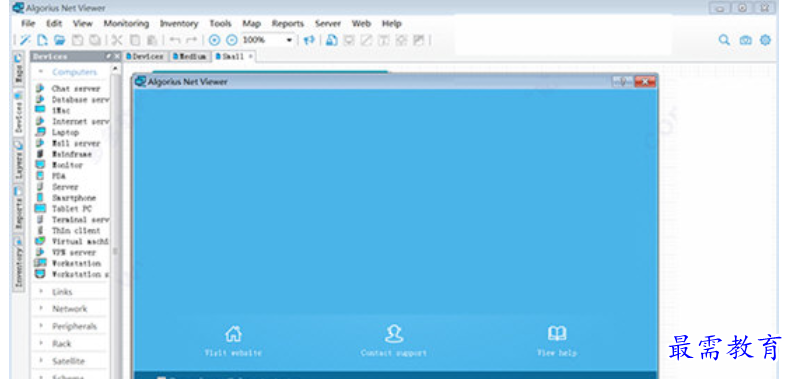Click the Cut scissors icon

[117, 40]
